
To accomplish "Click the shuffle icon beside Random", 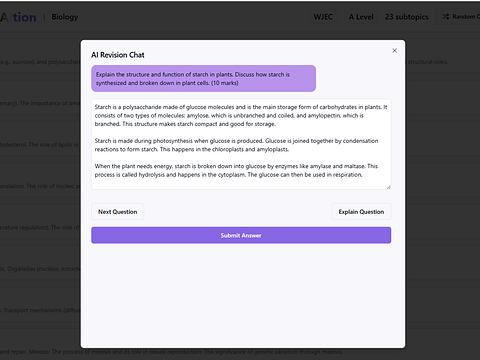I will (x=446, y=16).
